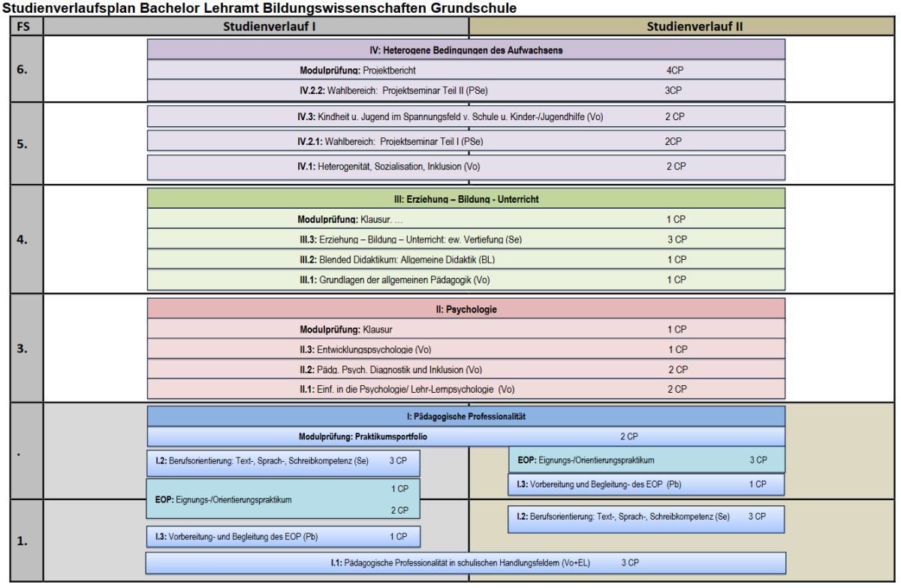Select I.1 Pädagogische Professionalität in schulischen Handlungsfeldern
The image size is (901, 588).
point(466,562)
